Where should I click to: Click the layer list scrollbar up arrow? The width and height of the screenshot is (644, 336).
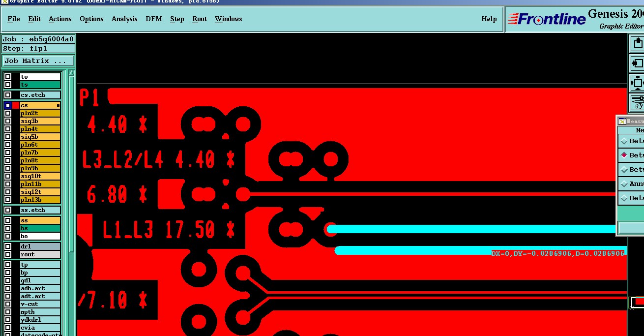coord(72,73)
